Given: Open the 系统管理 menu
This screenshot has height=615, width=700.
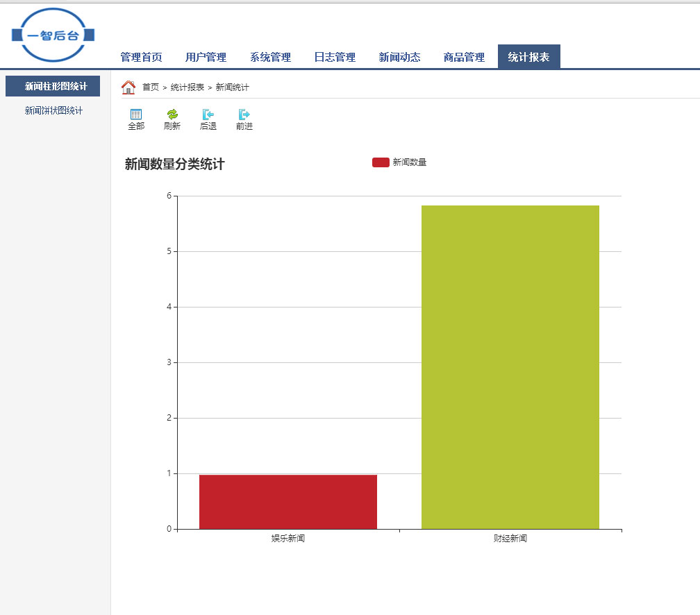Looking at the screenshot, I should point(270,58).
